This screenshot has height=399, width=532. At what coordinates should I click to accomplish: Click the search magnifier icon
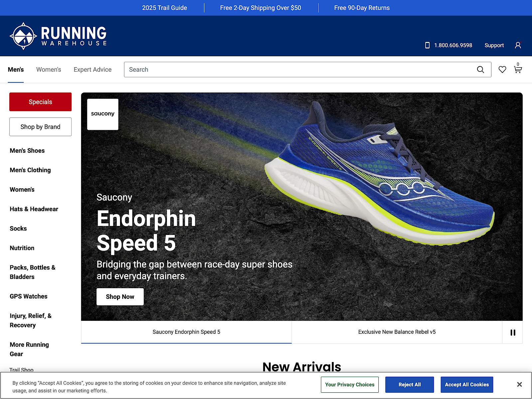click(x=480, y=70)
